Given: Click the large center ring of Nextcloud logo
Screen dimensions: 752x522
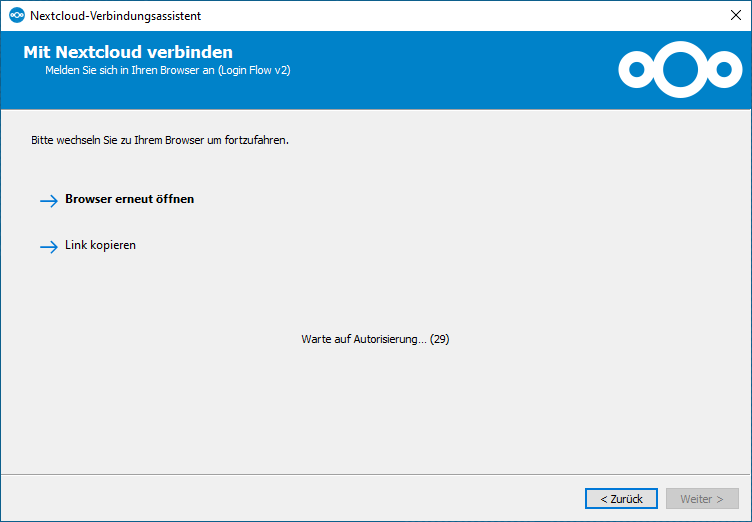Looking at the screenshot, I should click(679, 68).
